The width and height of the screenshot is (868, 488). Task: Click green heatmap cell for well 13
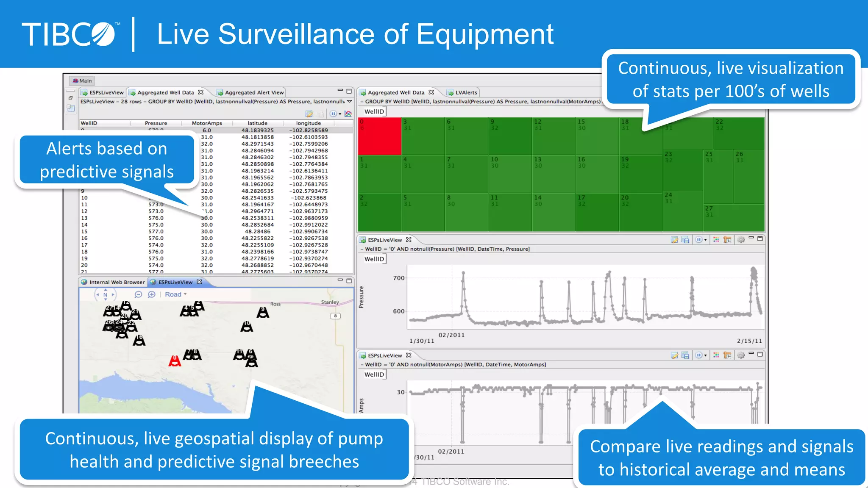click(554, 174)
